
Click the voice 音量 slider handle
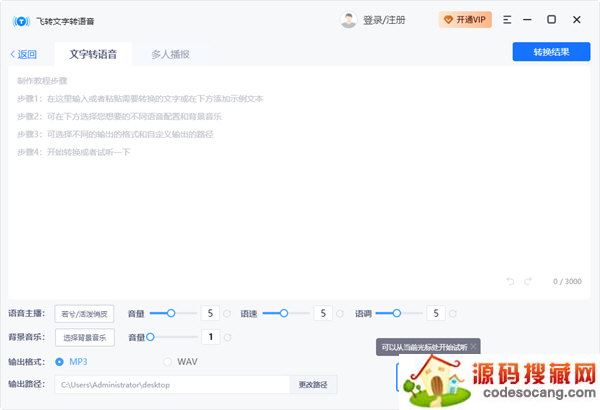[x=171, y=313]
